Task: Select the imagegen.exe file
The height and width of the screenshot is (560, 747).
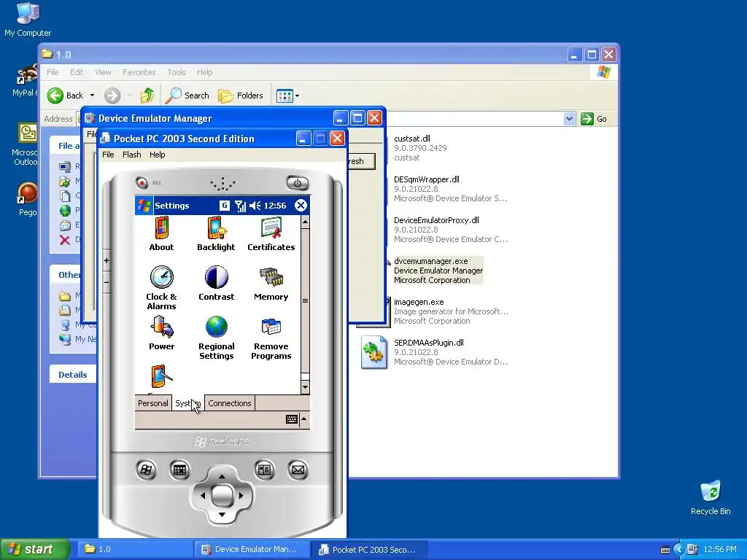Action: coord(451,311)
